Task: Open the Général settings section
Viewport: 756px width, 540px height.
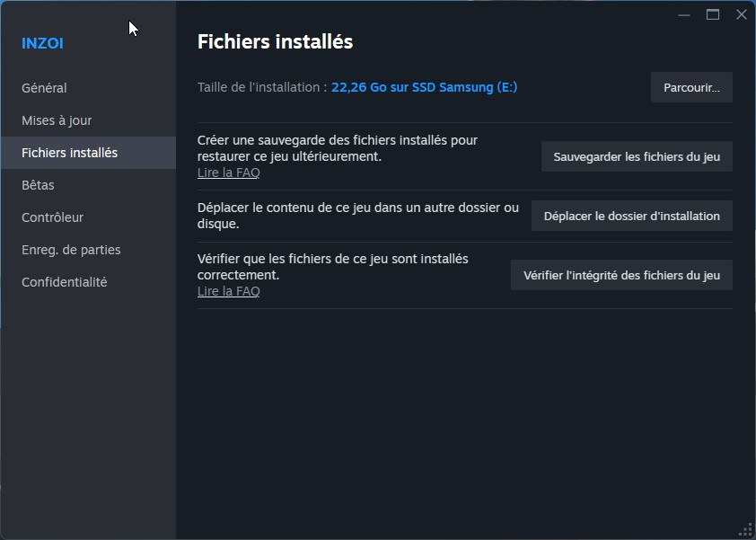Action: [44, 88]
